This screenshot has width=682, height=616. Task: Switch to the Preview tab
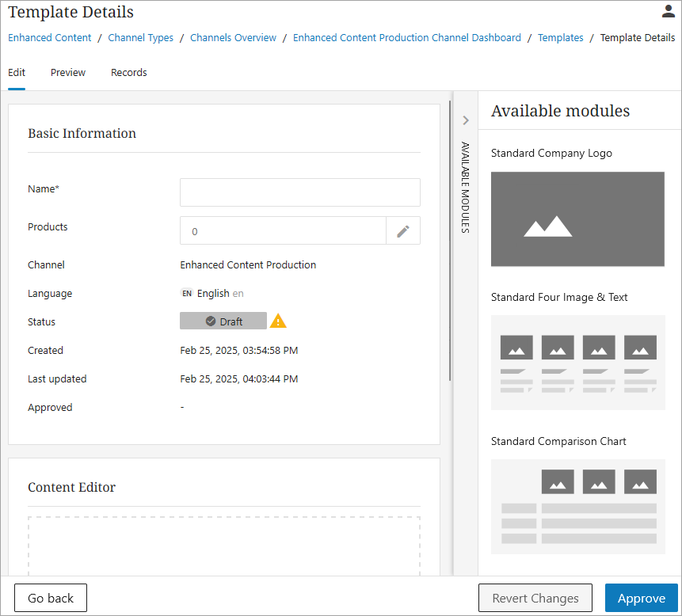coord(68,73)
